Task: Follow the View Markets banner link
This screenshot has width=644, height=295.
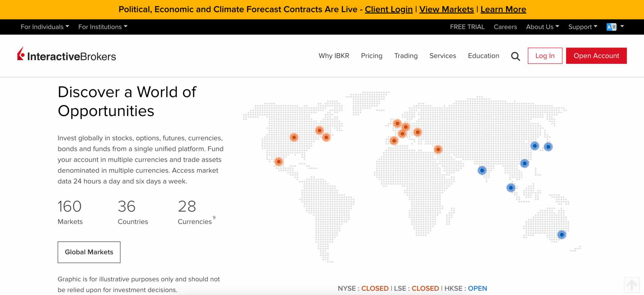Action: pyautogui.click(x=446, y=9)
